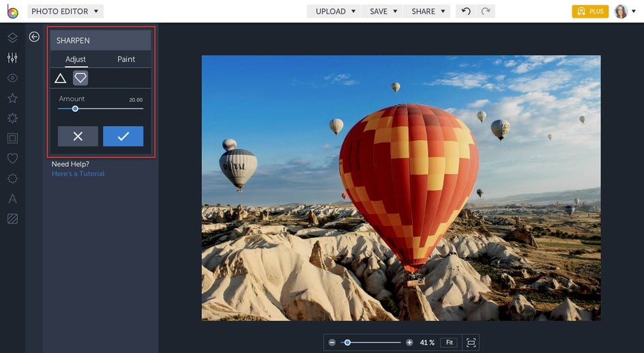Apply sharpen with the blue checkmark button
This screenshot has width=644, height=353.
(123, 136)
